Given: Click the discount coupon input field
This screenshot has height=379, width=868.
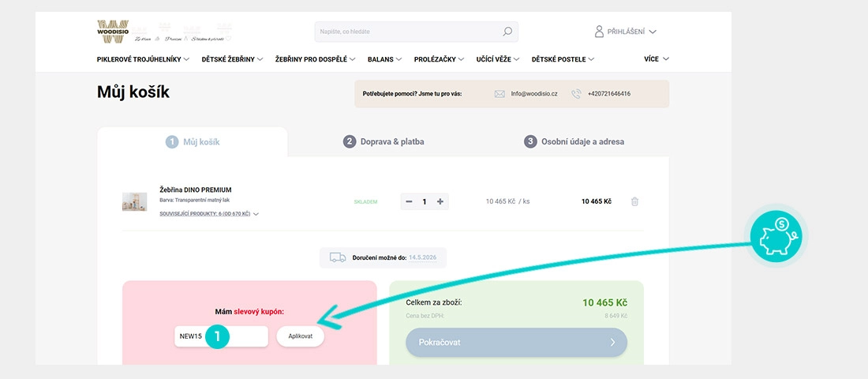Looking at the screenshot, I should click(x=222, y=336).
